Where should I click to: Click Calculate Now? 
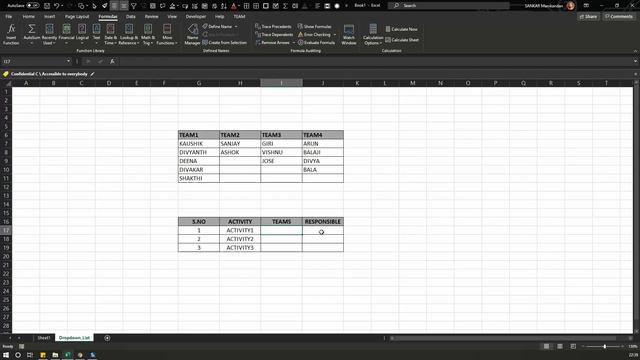coord(402,29)
